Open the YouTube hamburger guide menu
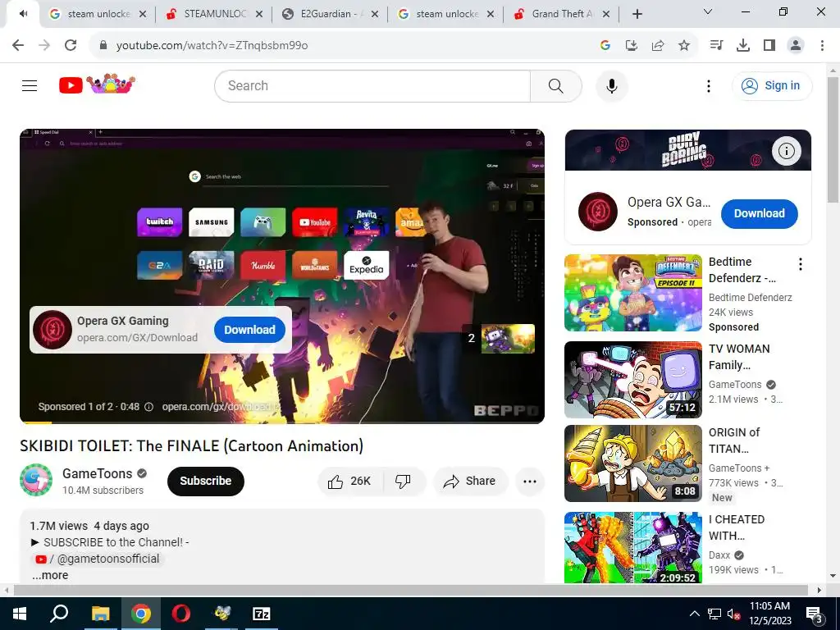 click(x=30, y=85)
